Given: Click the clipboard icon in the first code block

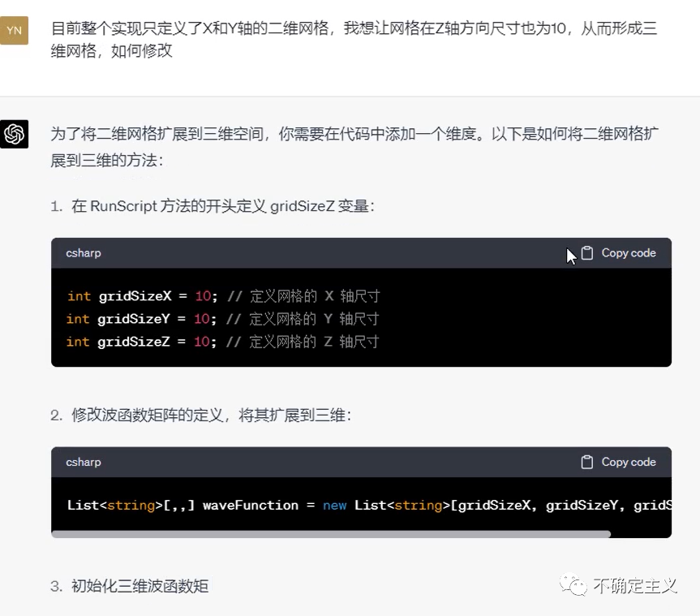Looking at the screenshot, I should pos(588,253).
